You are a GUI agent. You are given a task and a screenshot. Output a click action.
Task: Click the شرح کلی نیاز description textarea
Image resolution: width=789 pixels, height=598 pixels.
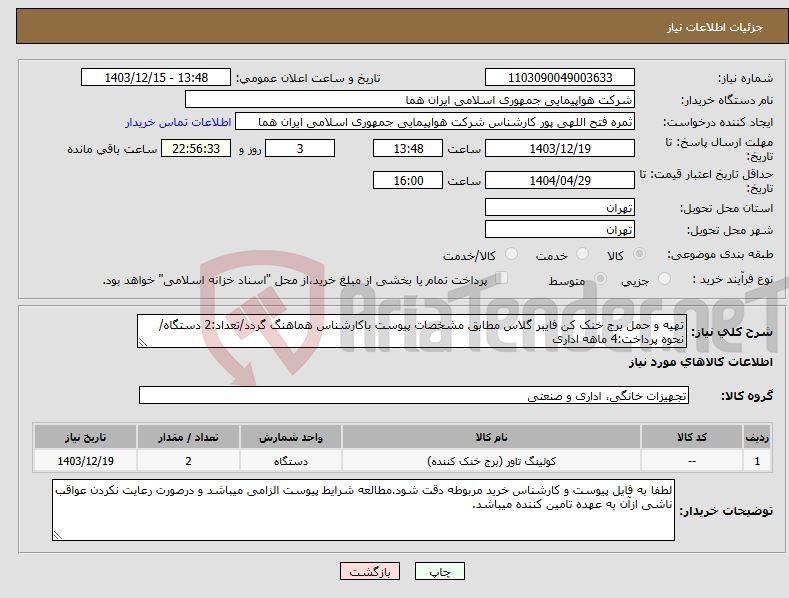pos(412,331)
